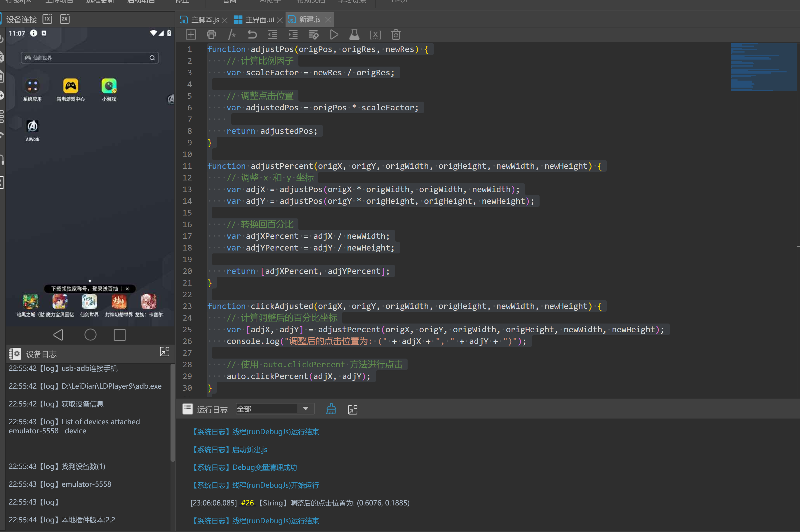Click the device log scrollbar
This screenshot has width=800, height=532.
172,412
